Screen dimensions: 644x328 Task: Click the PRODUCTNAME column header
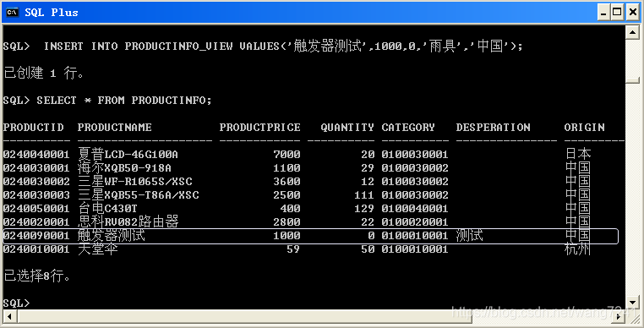coord(115,128)
